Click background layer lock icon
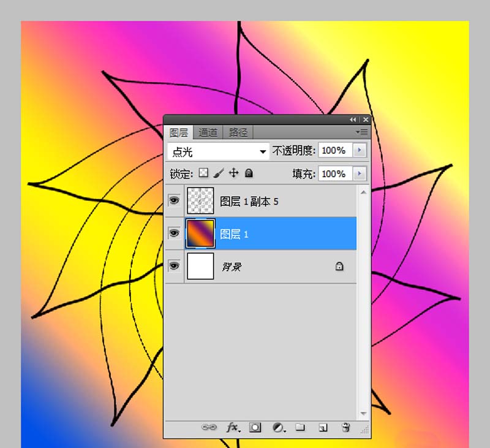 pos(339,267)
